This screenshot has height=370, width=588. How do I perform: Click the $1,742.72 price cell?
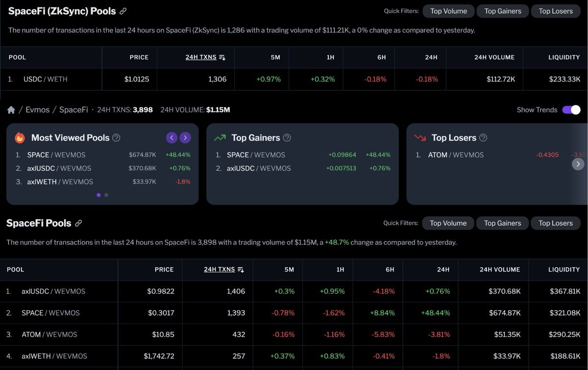[x=159, y=356]
